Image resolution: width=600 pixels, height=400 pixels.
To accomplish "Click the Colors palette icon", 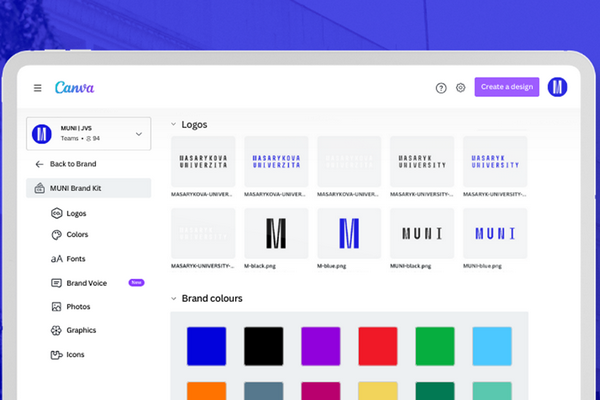I will [x=57, y=235].
